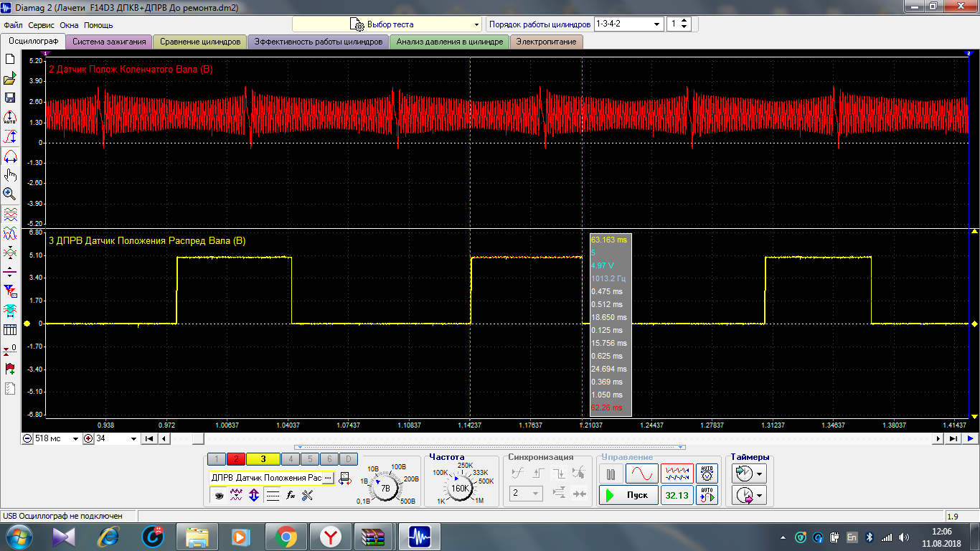Open the Окна menu
This screenshot has width=980, height=551.
[x=69, y=25]
